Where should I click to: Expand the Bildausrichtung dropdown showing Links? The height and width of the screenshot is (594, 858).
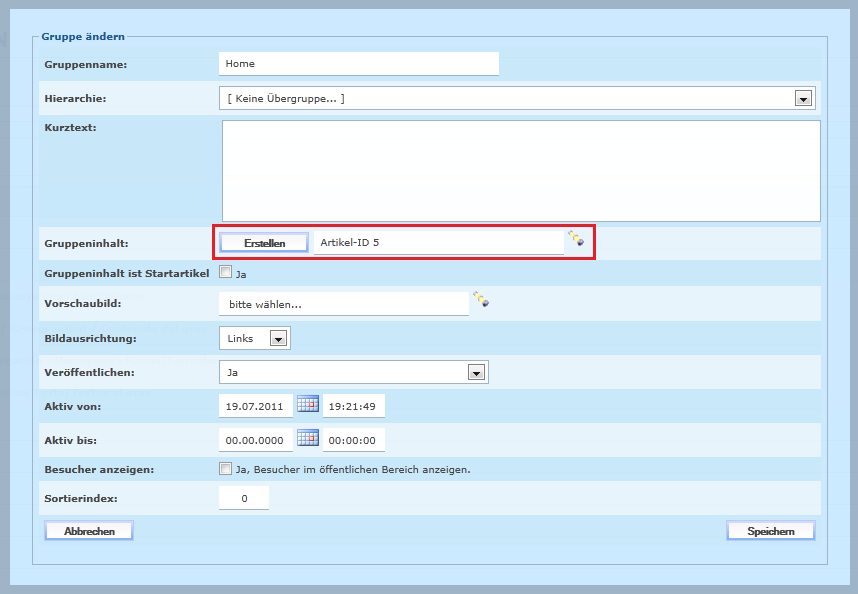[279, 338]
